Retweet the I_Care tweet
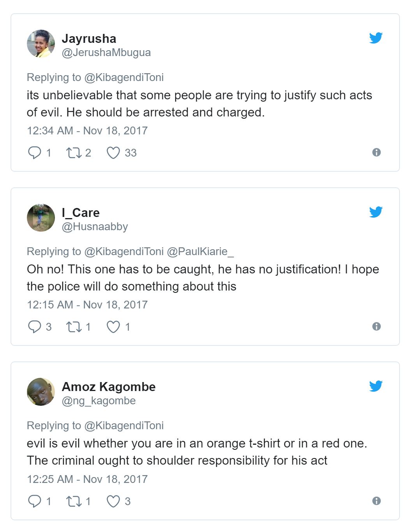The image size is (412, 532). [74, 326]
